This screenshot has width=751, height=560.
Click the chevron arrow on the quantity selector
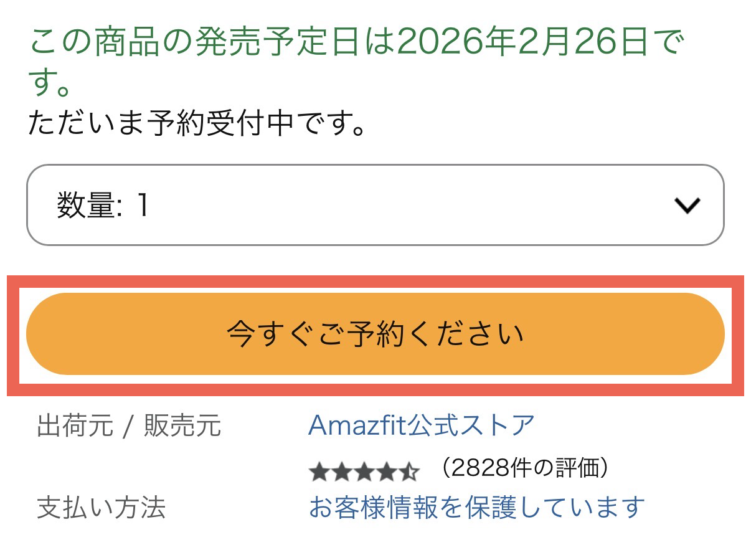click(687, 206)
